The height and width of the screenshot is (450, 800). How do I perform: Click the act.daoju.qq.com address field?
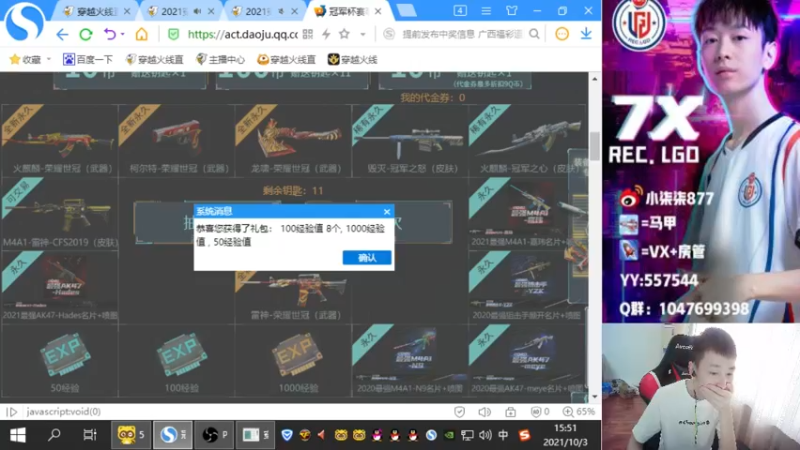(x=243, y=34)
